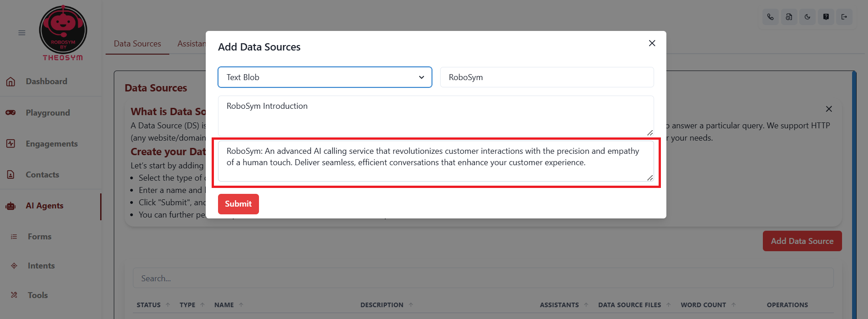This screenshot has width=868, height=319.
Task: Click the page's blue vertical scrollbar
Action: (x=854, y=195)
